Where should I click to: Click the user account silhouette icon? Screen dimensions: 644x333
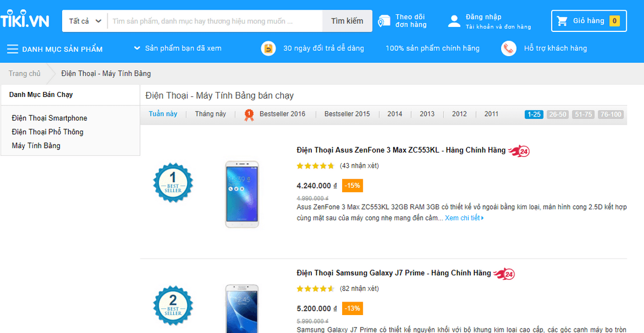coord(454,21)
